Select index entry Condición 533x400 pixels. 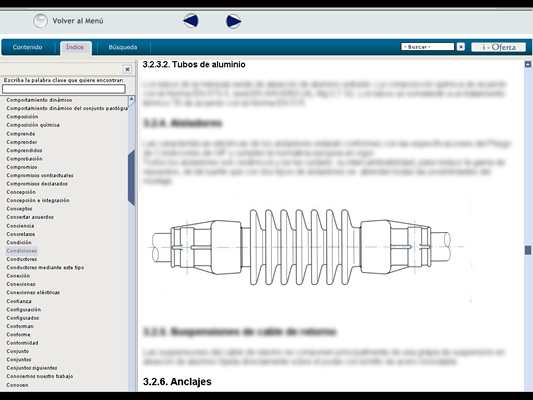point(19,243)
